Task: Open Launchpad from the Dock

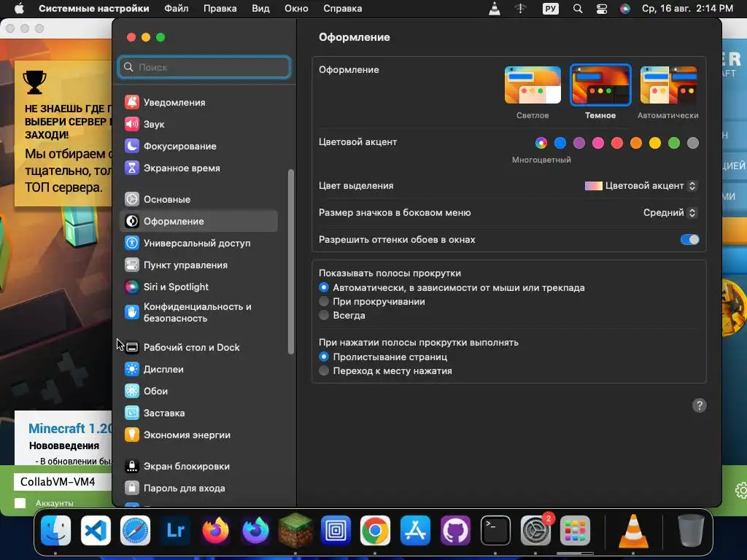Action: [575, 530]
